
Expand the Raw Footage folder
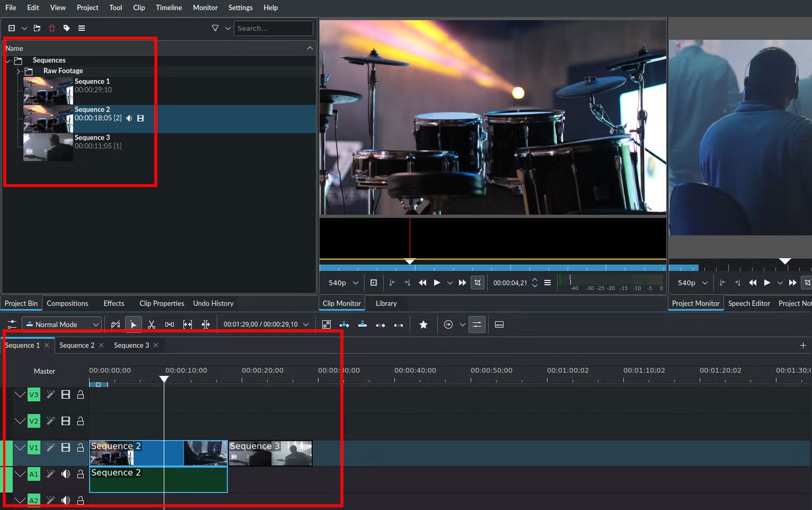(18, 71)
